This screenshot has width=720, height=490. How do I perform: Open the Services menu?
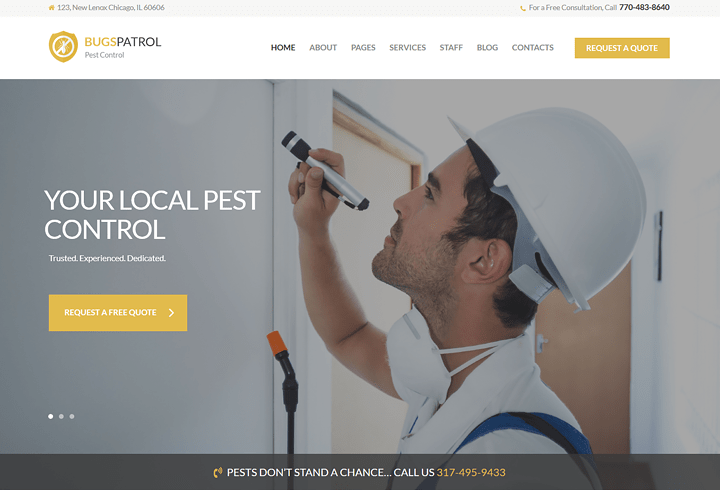(x=407, y=48)
